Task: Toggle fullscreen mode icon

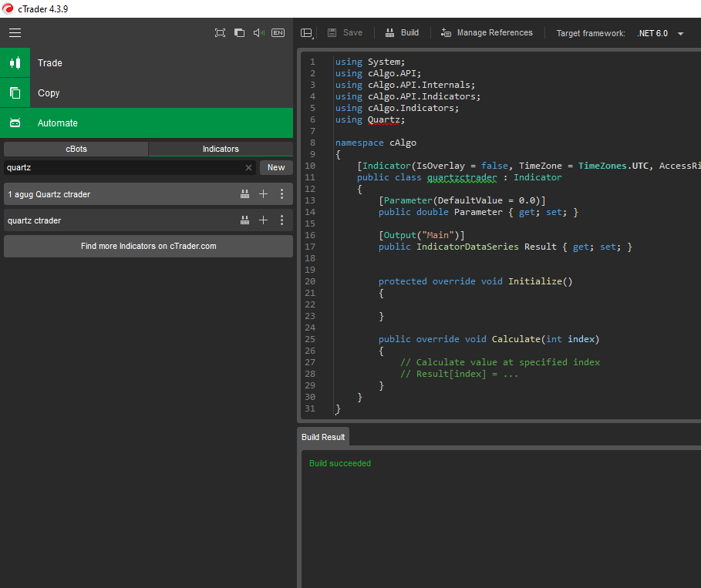Action: pyautogui.click(x=220, y=32)
